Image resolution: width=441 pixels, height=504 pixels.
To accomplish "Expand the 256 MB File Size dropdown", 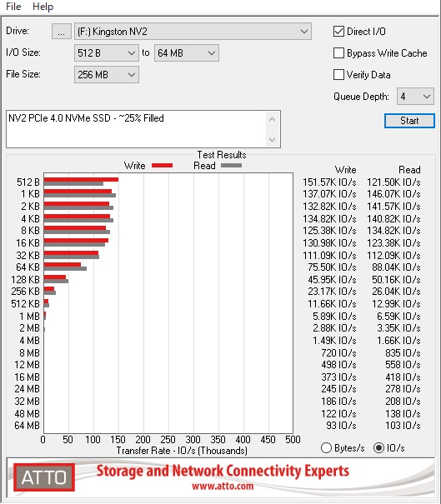I will [107, 75].
